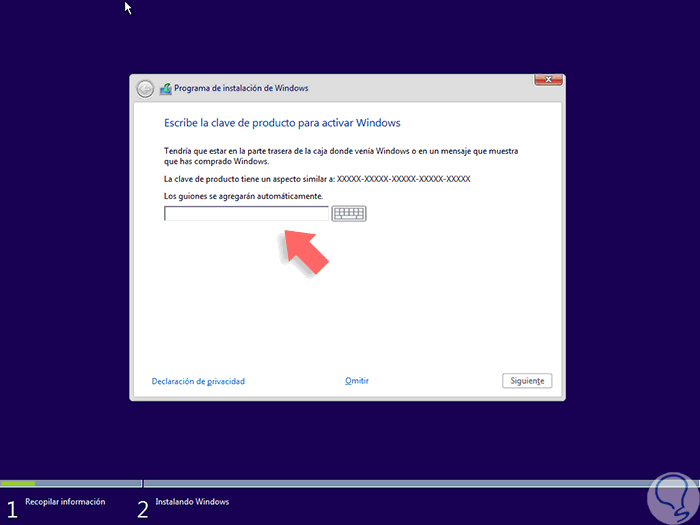This screenshot has height=525, width=700.
Task: Click the sample key XXXXX-XXXXX text line
Action: click(317, 179)
